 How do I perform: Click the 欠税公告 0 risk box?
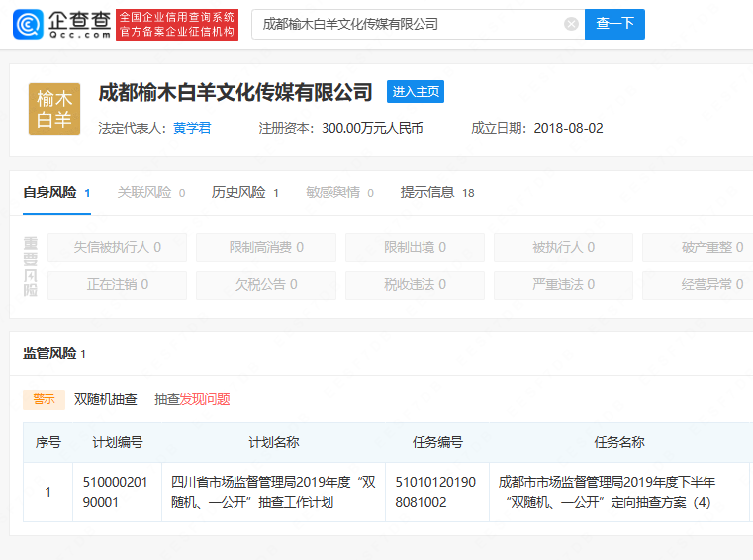click(x=266, y=285)
